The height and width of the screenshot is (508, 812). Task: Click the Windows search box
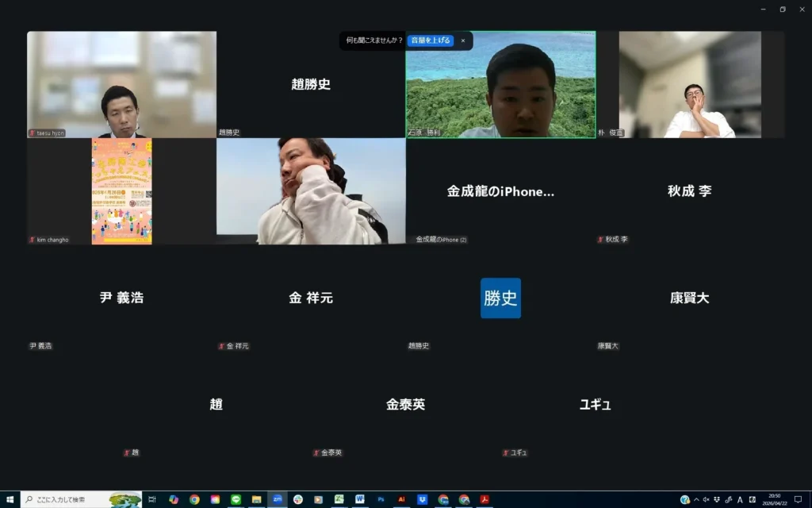pos(79,499)
